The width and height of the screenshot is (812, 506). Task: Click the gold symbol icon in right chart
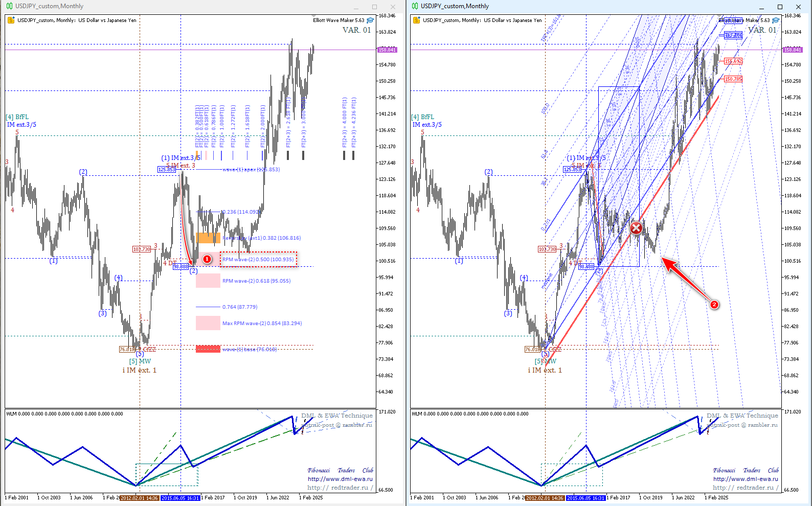pos(417,20)
